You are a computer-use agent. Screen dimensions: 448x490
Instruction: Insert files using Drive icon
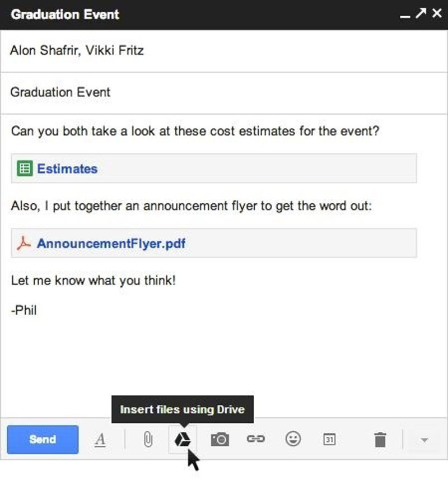(x=183, y=440)
